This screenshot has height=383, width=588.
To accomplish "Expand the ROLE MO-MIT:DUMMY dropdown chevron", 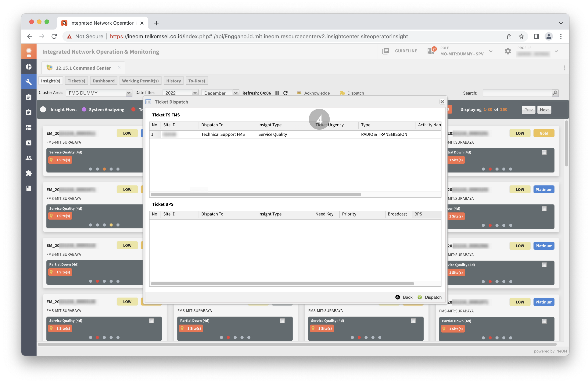I will tap(491, 51).
